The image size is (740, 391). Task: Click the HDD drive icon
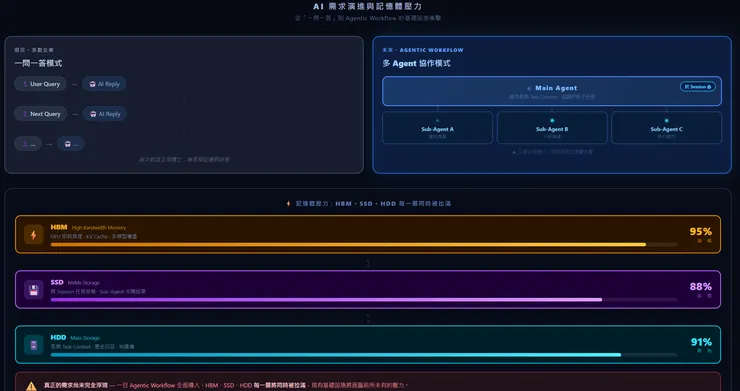coord(34,345)
